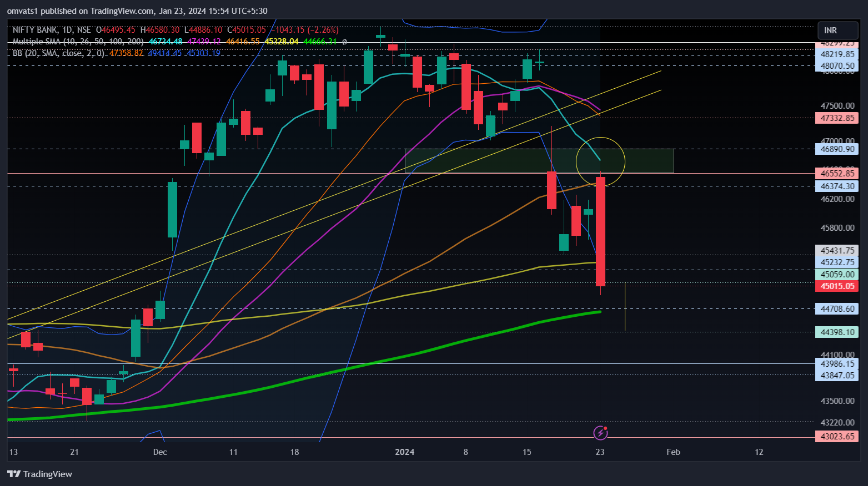868x486 pixels.
Task: Click the change value −1043.15 (−2.26%)
Action: pos(304,30)
